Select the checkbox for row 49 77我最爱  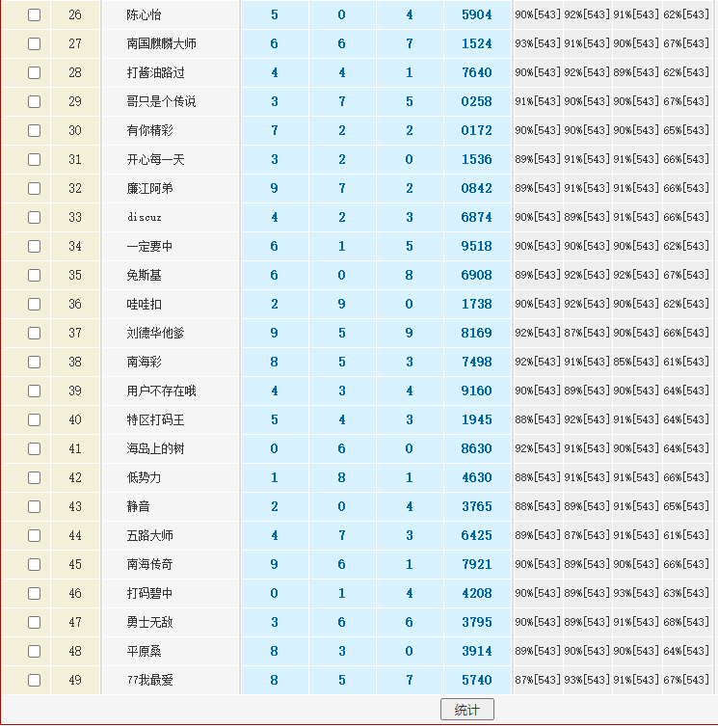coord(34,681)
